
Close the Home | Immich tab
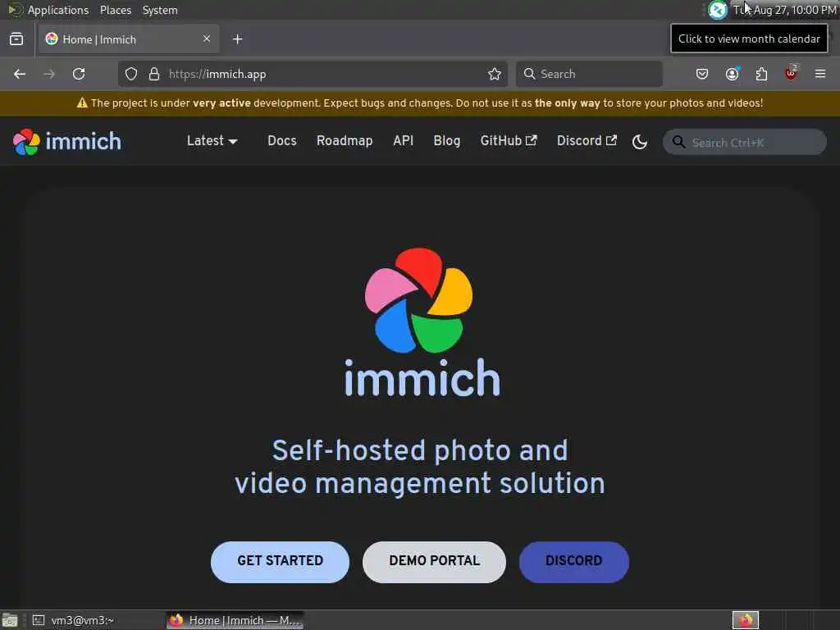(x=207, y=39)
